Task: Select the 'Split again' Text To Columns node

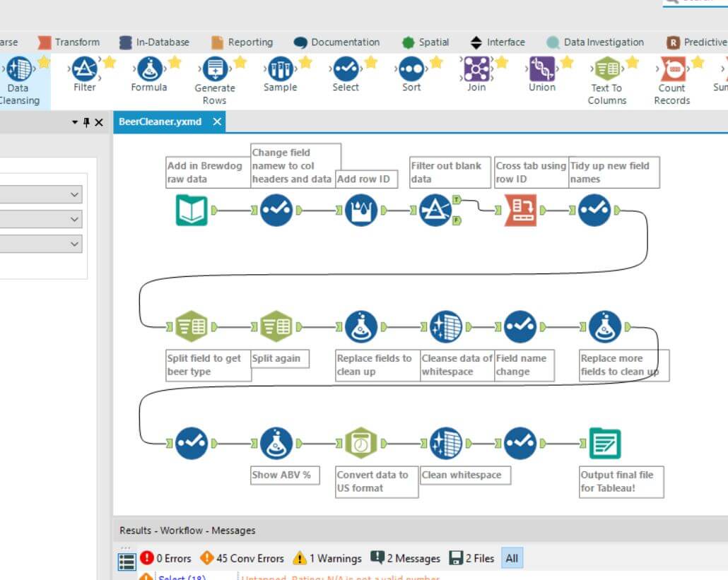Action: 276,326
